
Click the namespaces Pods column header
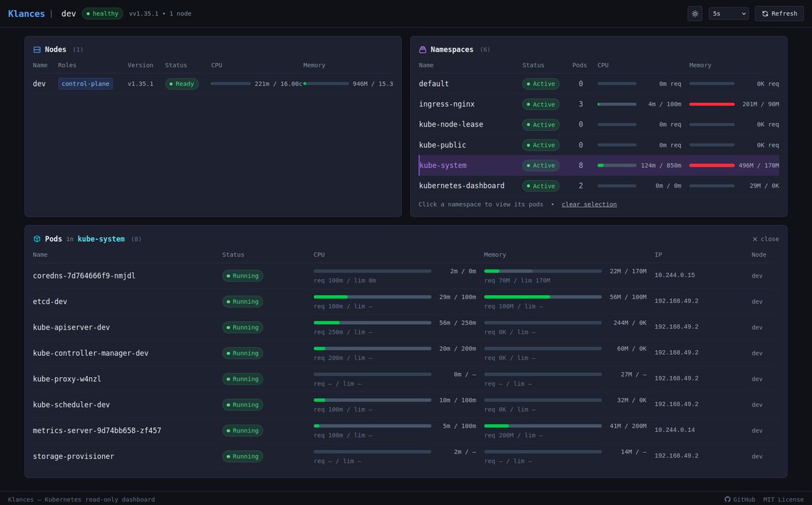coord(580,66)
